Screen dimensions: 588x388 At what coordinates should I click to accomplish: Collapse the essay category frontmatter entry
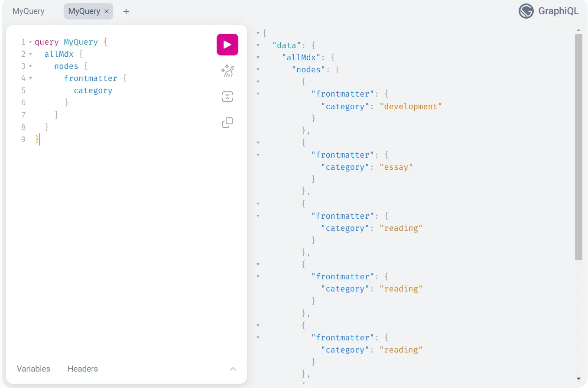(258, 155)
